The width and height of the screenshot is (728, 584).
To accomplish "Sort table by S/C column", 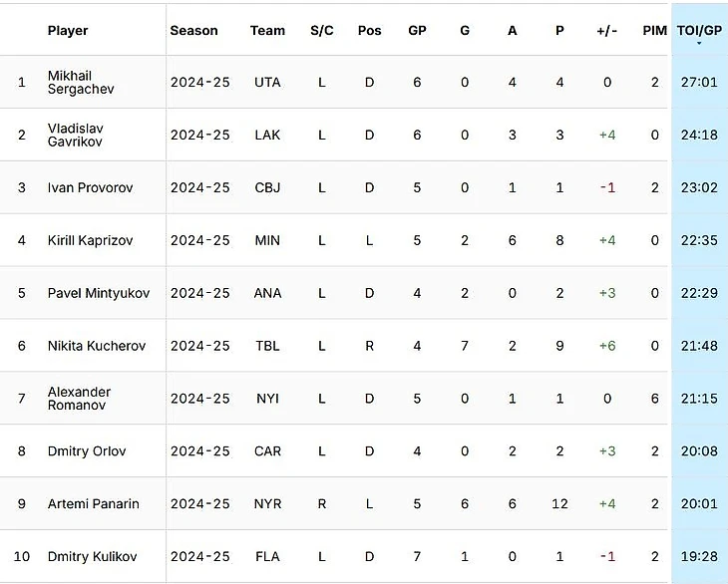I will pyautogui.click(x=322, y=31).
